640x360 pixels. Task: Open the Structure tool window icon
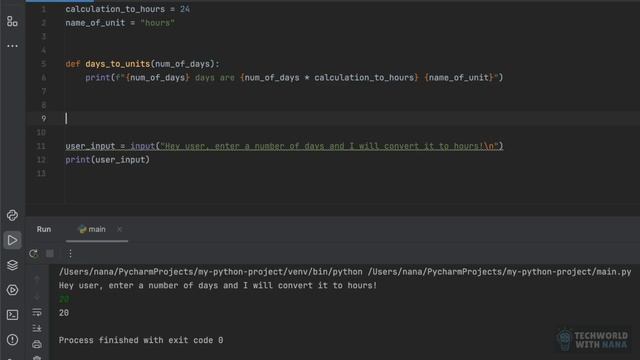(12, 21)
